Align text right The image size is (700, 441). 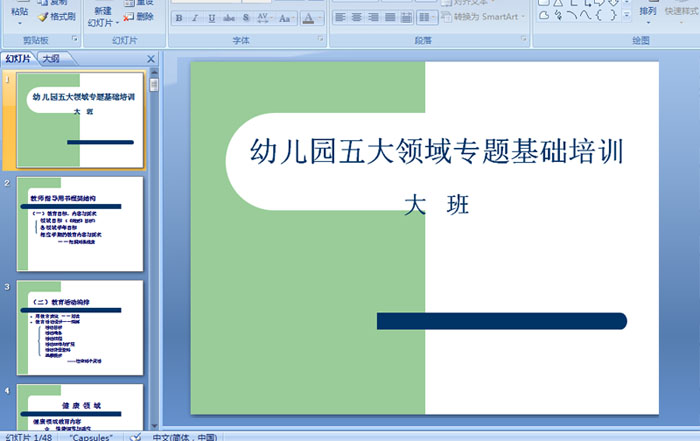click(x=373, y=17)
